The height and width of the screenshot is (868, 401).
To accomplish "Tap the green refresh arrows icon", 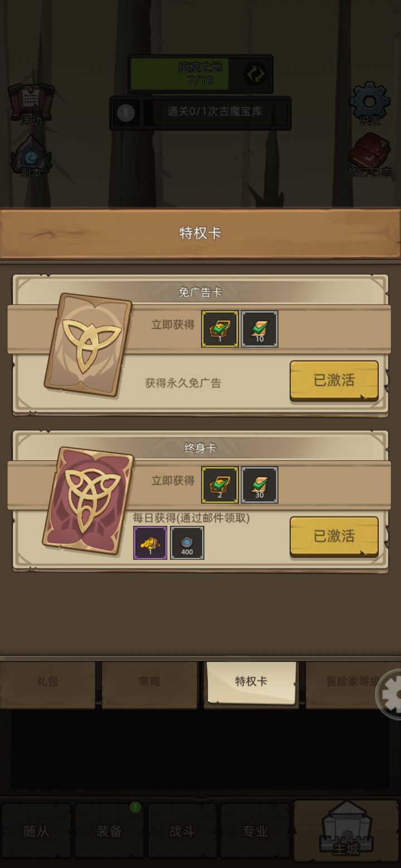I will (255, 74).
